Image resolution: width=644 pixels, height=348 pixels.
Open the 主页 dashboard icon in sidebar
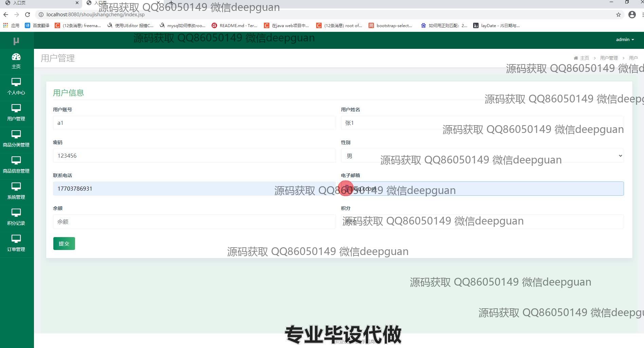coord(16,57)
